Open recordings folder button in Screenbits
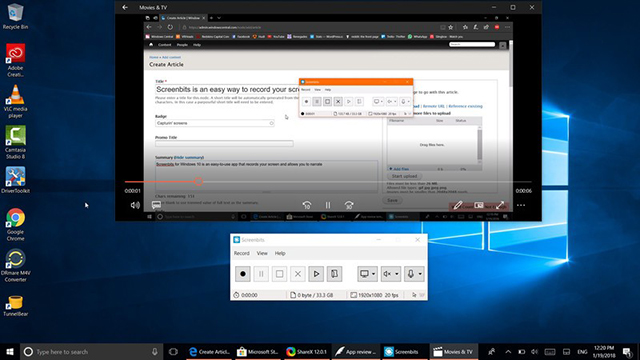 click(x=334, y=274)
